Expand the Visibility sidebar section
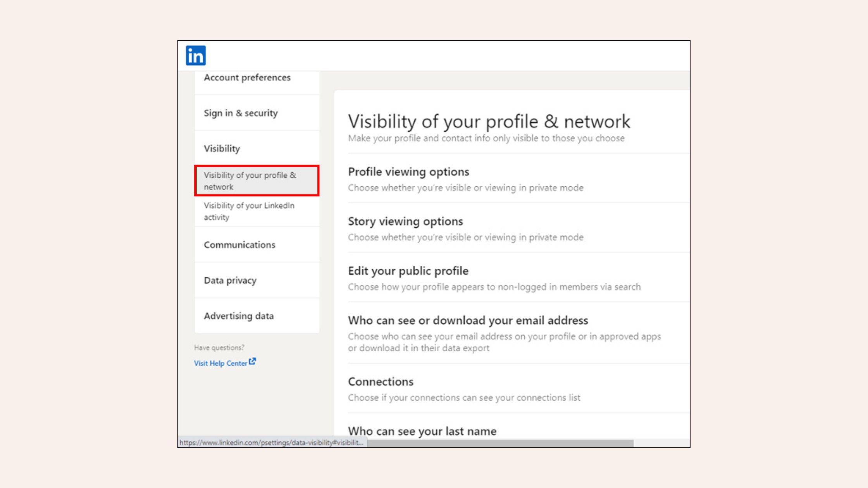Screen dimensions: 868x488 [222, 149]
